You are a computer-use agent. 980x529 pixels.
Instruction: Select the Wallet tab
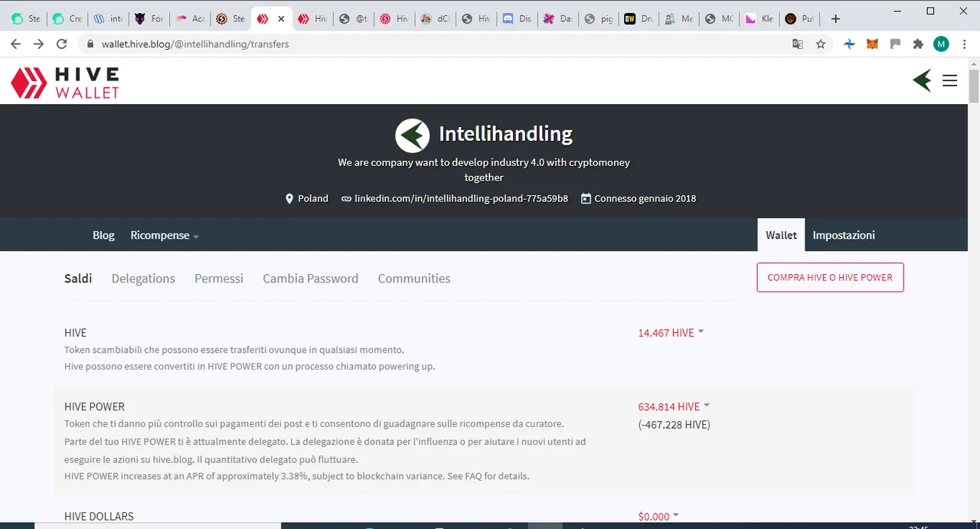(x=781, y=235)
